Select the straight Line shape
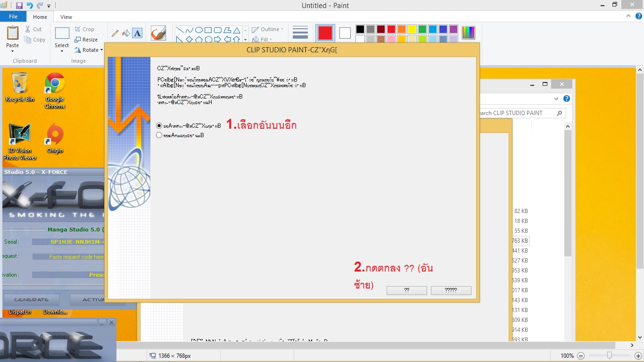Screen dimensions: 644x362 pos(180,30)
